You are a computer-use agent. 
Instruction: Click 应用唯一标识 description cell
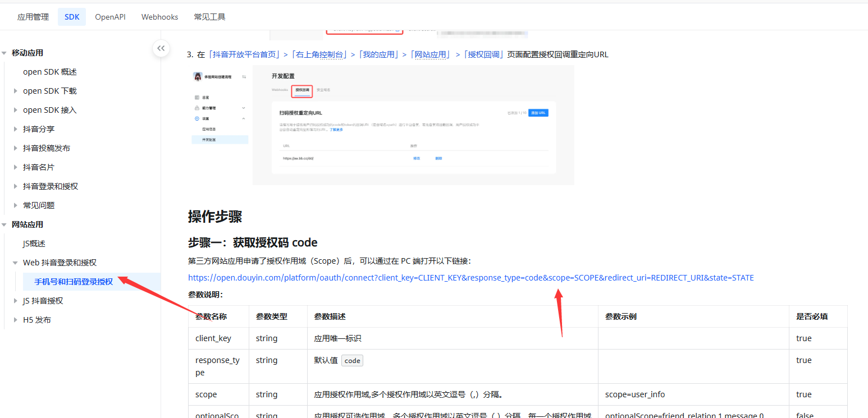click(x=453, y=338)
